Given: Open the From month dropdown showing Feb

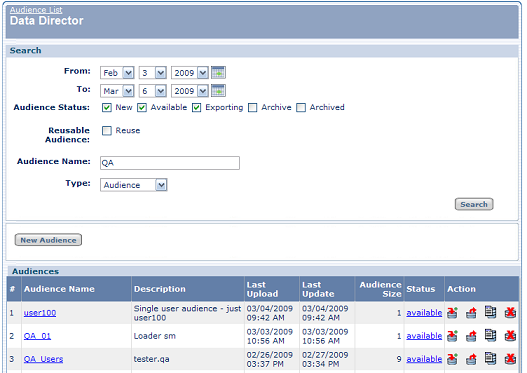Looking at the screenshot, I should [117, 73].
